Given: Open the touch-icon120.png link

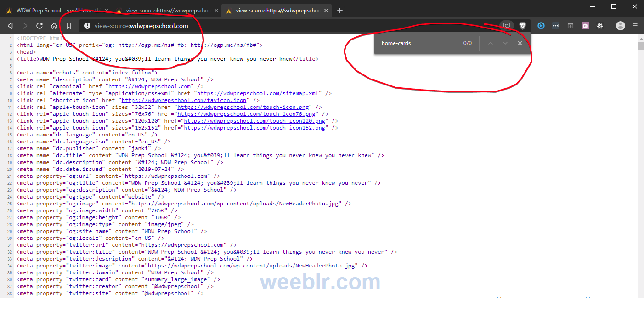Looking at the screenshot, I should pos(254,121).
